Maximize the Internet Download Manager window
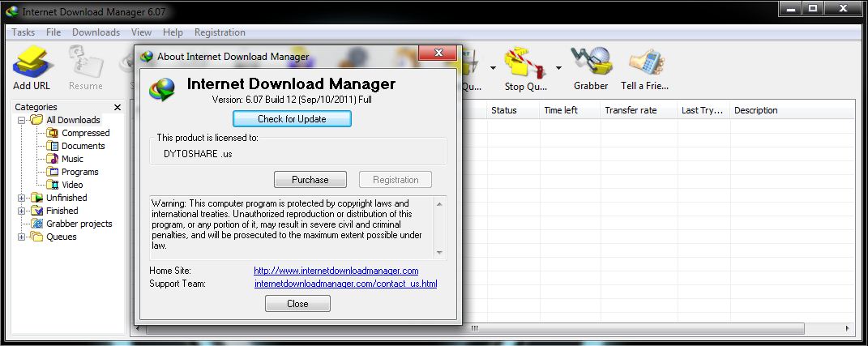 pyautogui.click(x=813, y=8)
